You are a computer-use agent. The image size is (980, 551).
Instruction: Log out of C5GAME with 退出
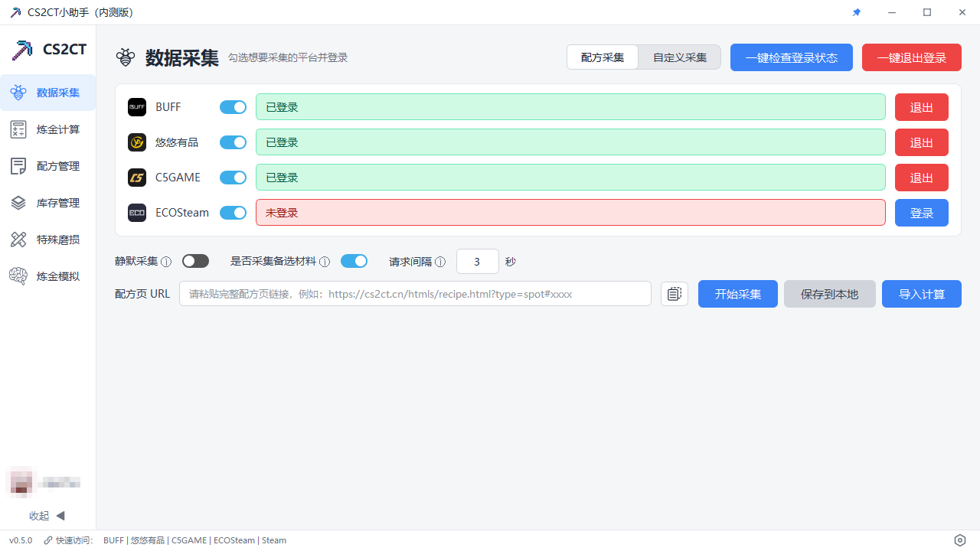pyautogui.click(x=922, y=178)
